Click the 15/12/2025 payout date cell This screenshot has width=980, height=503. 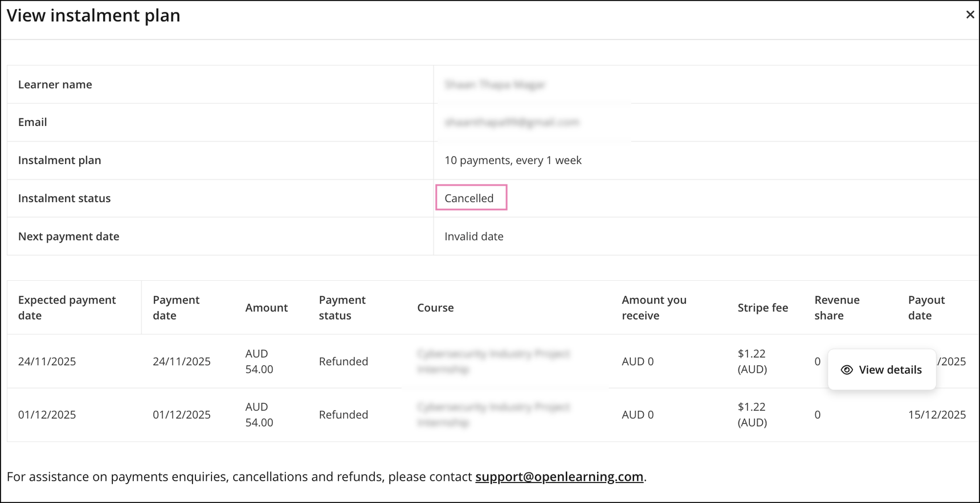[937, 415]
